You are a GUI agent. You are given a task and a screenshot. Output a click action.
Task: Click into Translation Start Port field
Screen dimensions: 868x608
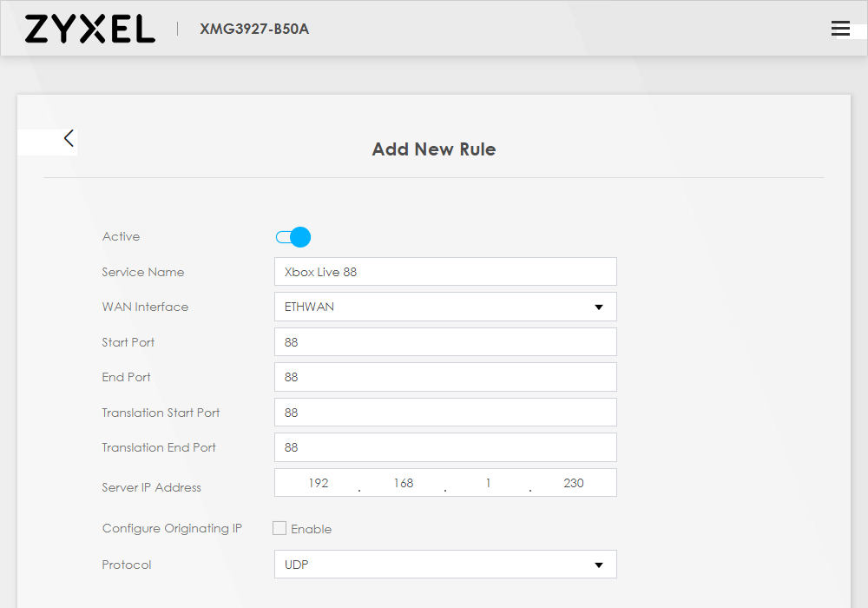coord(444,413)
